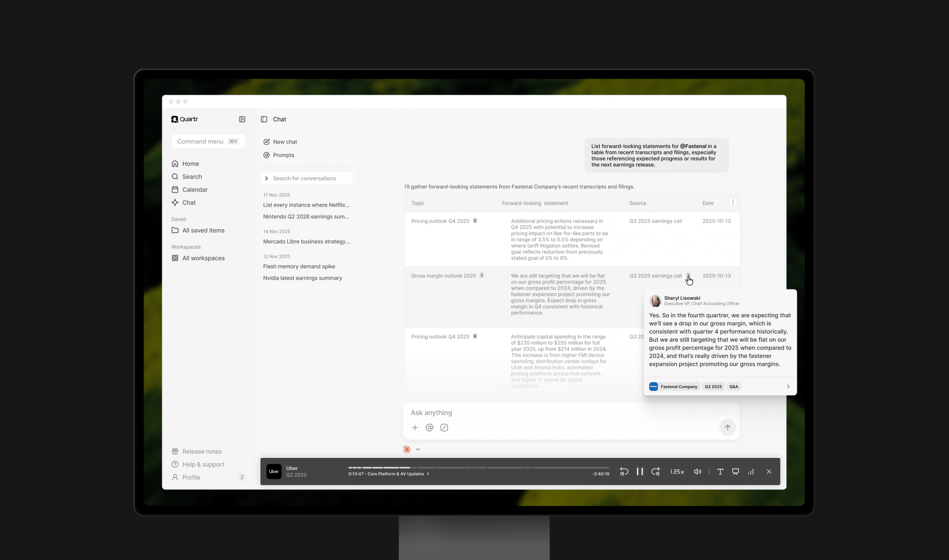Skip forward 15 seconds

(656, 472)
